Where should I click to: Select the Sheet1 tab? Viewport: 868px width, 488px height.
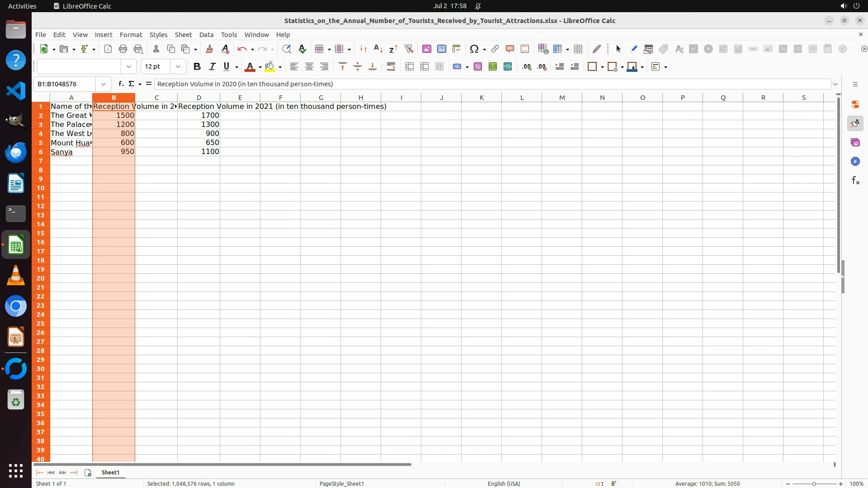(x=110, y=472)
